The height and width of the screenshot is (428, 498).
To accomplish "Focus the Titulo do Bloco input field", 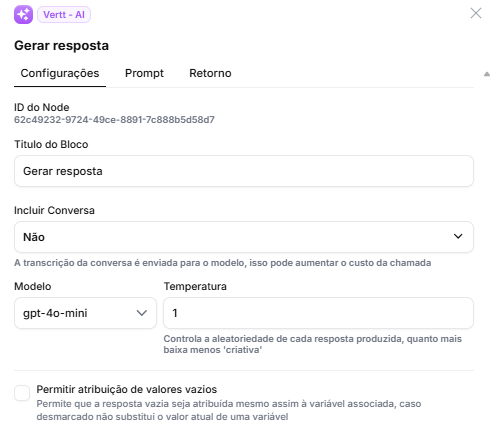I will [244, 171].
